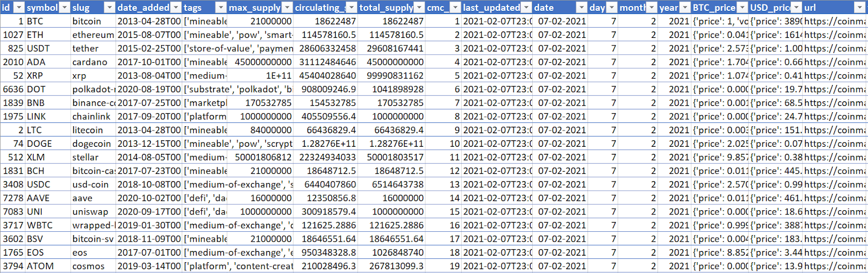This screenshot has height=273, width=868.
Task: Open the day column filter dropdown
Action: (x=611, y=8)
